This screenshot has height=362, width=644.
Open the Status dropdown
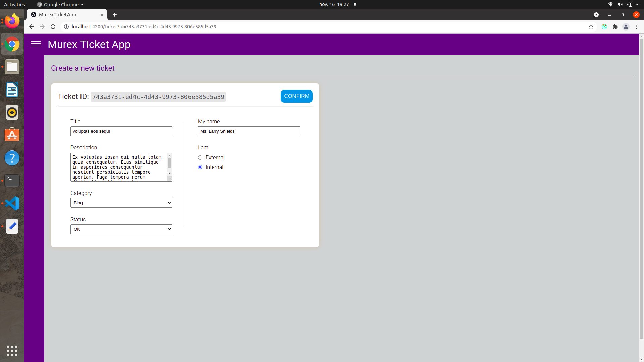coord(121,229)
